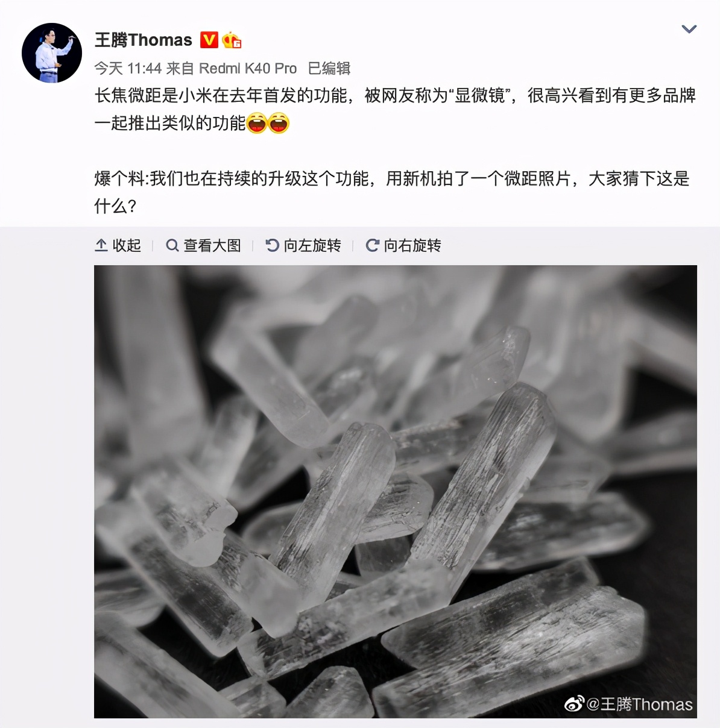The image size is (720, 728).
Task: Click the upward arrow collapse icon
Action: 101,245
